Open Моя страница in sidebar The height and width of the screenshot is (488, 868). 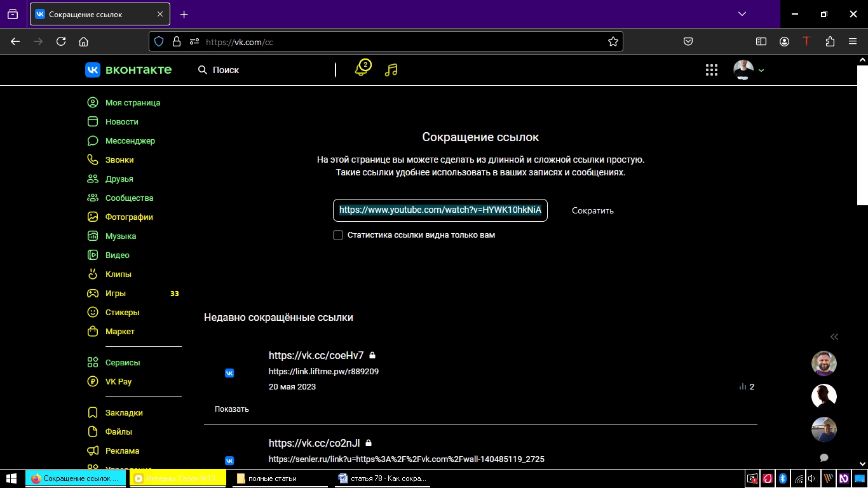click(133, 102)
